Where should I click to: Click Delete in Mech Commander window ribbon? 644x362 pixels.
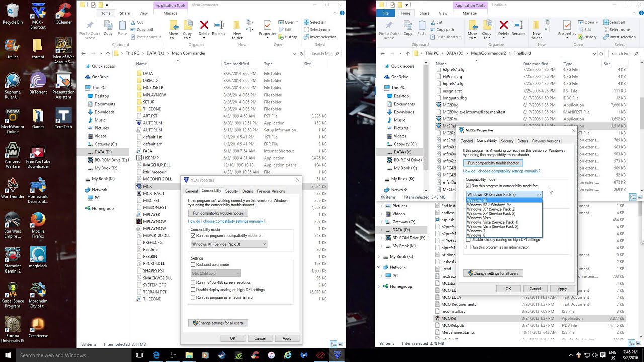204,29
